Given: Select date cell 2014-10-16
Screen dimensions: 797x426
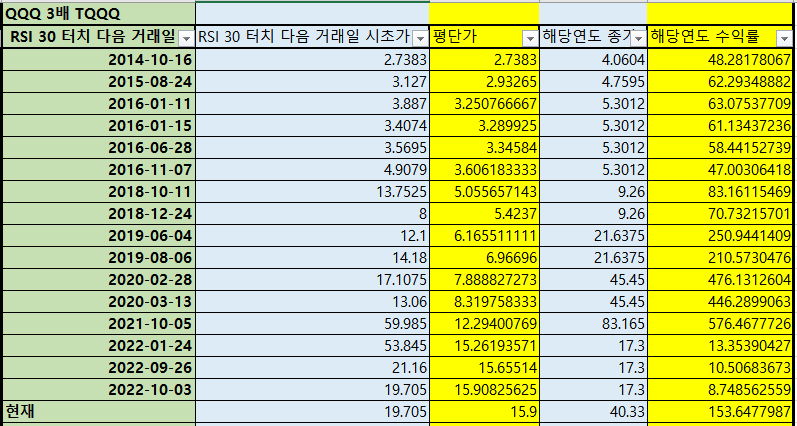Looking at the screenshot, I should point(99,59).
